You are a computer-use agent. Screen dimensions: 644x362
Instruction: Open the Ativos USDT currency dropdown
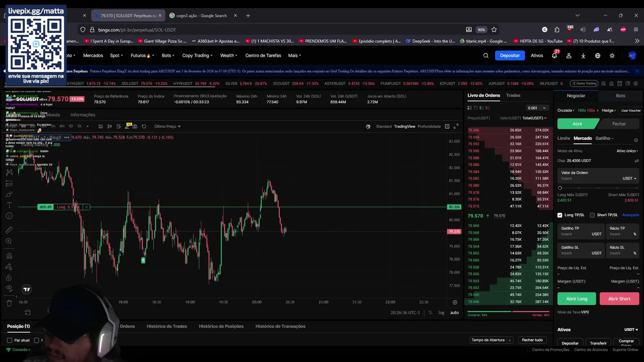click(x=631, y=330)
